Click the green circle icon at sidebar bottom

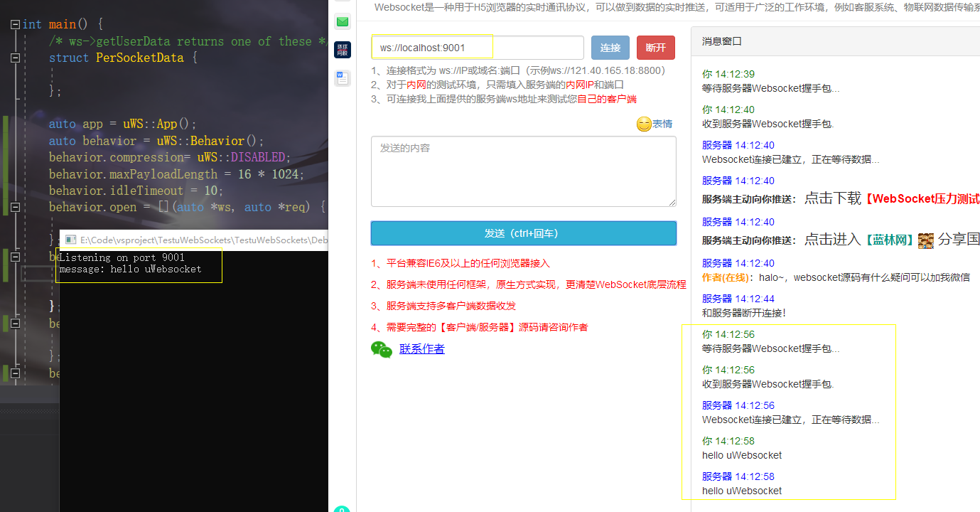pyautogui.click(x=343, y=509)
